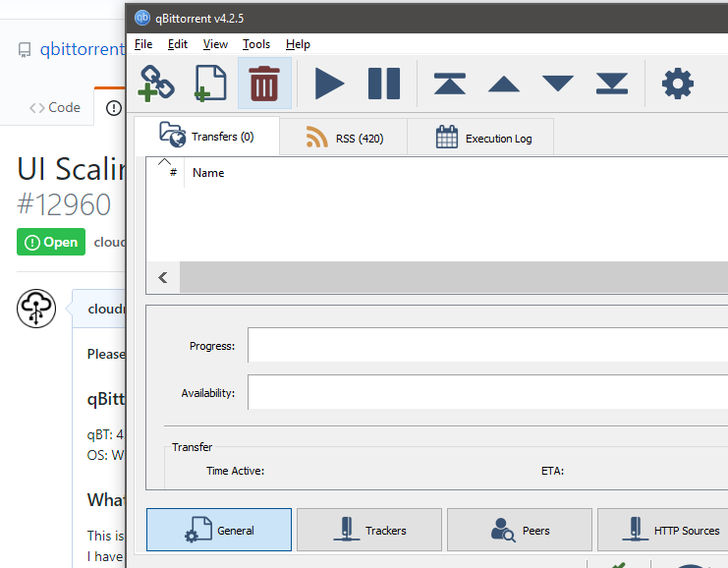Open the Help menu

pos(298,44)
